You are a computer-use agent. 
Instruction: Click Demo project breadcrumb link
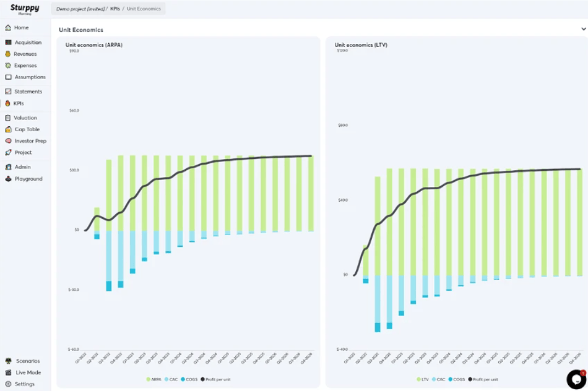click(x=82, y=9)
